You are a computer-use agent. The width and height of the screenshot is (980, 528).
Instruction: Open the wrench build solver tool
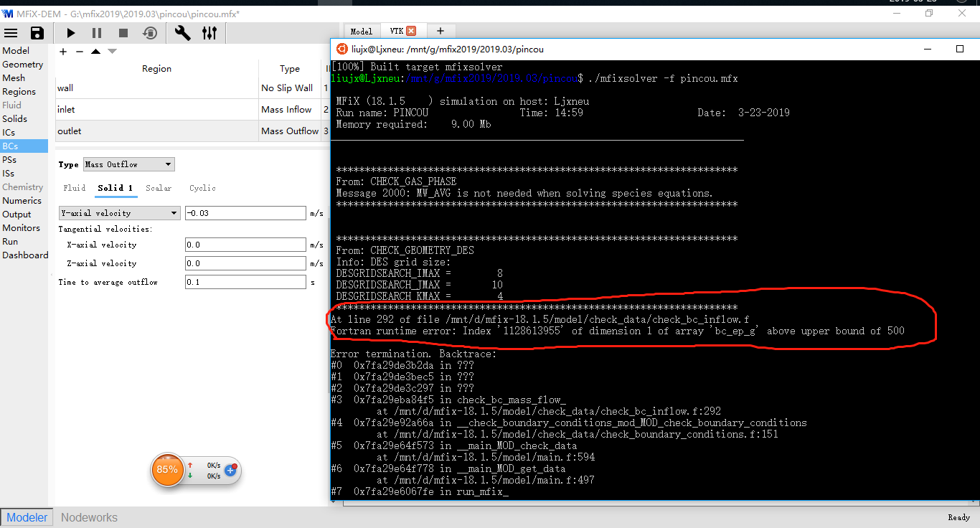point(182,33)
